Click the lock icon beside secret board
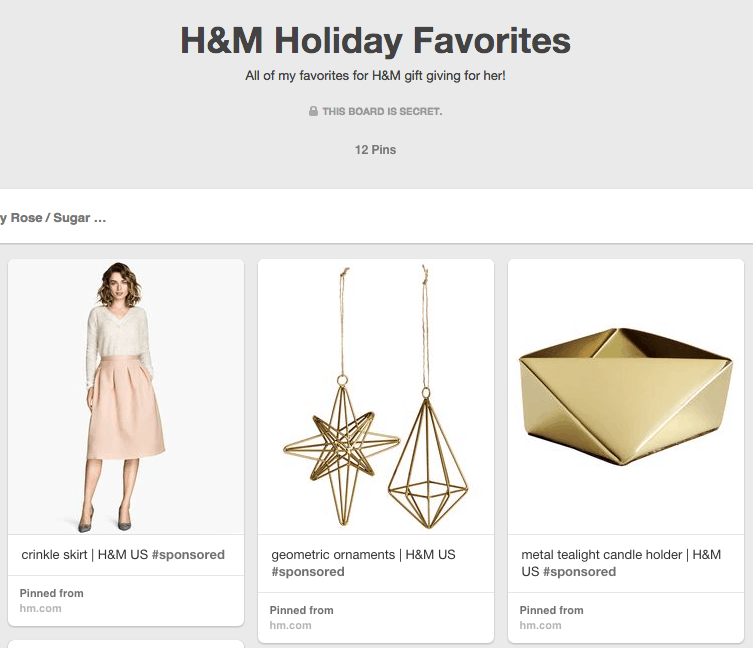This screenshot has width=753, height=648. click(x=313, y=111)
